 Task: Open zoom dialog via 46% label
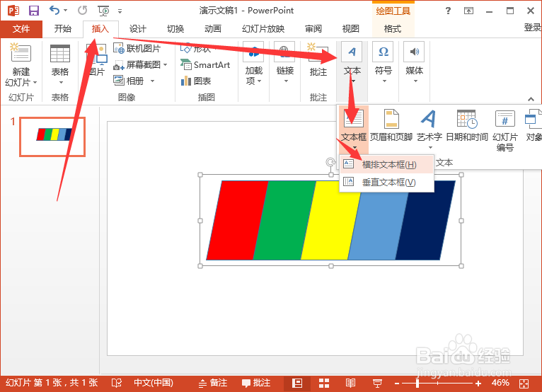click(x=500, y=383)
